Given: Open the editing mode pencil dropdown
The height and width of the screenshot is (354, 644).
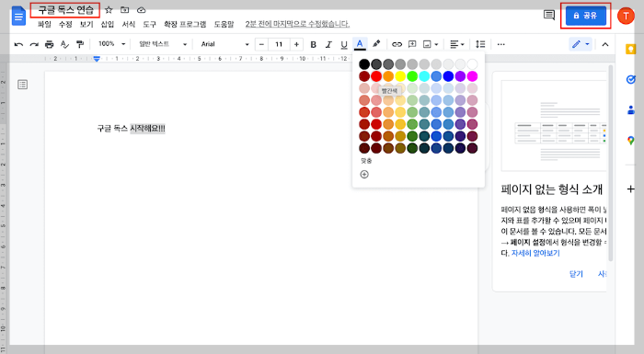Looking at the screenshot, I should click(581, 44).
